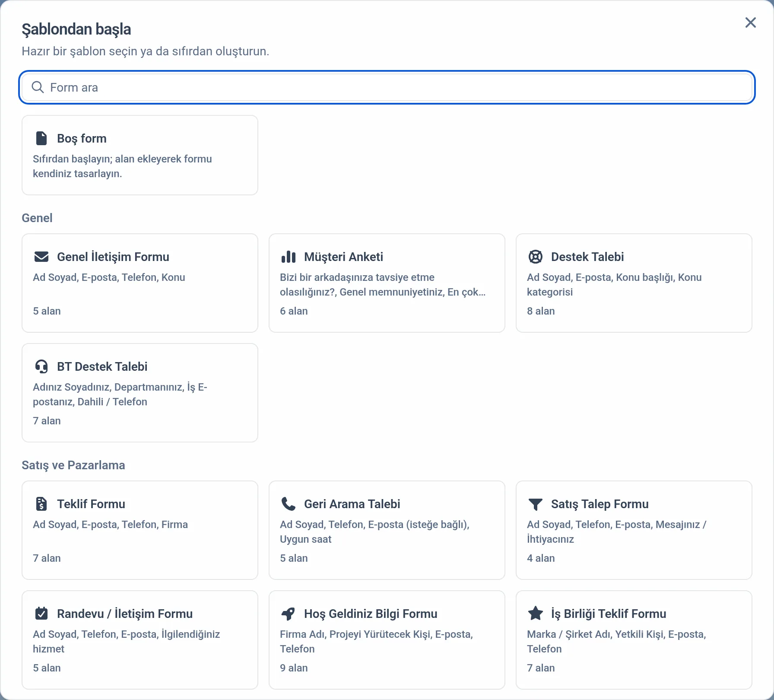
Task: Select the Geri Arama Talebi title
Action: click(352, 504)
